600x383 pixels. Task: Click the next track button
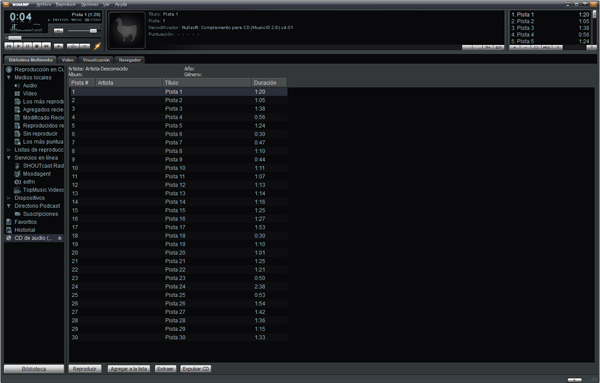[x=46, y=46]
